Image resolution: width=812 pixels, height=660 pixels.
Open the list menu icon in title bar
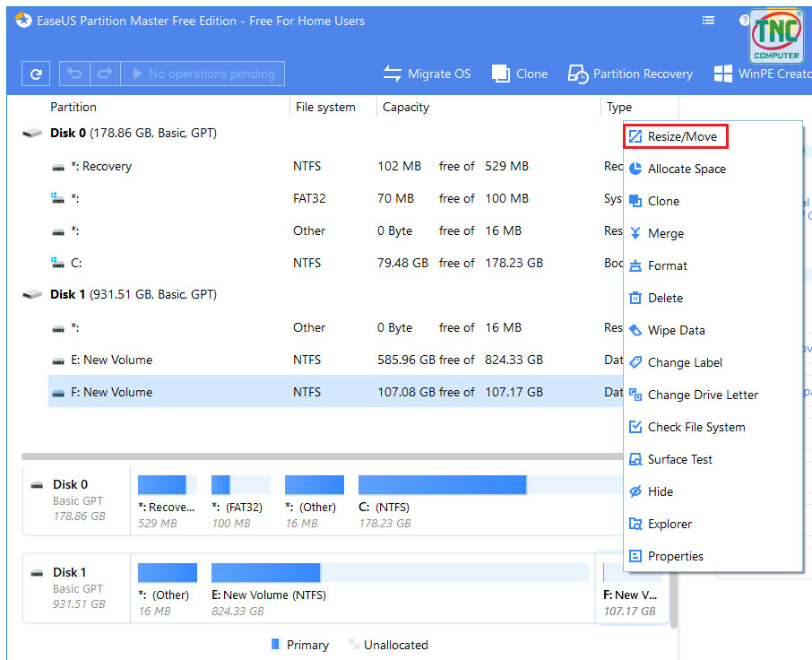[x=708, y=21]
